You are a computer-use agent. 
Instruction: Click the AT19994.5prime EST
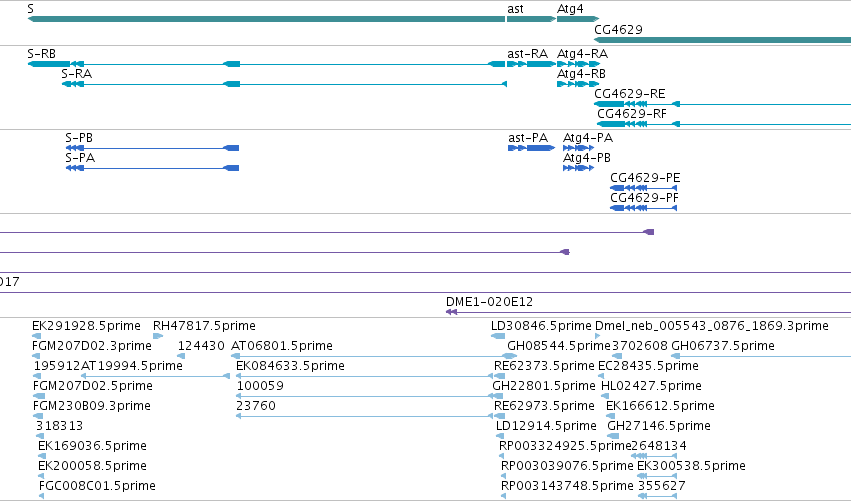pyautogui.click(x=155, y=376)
